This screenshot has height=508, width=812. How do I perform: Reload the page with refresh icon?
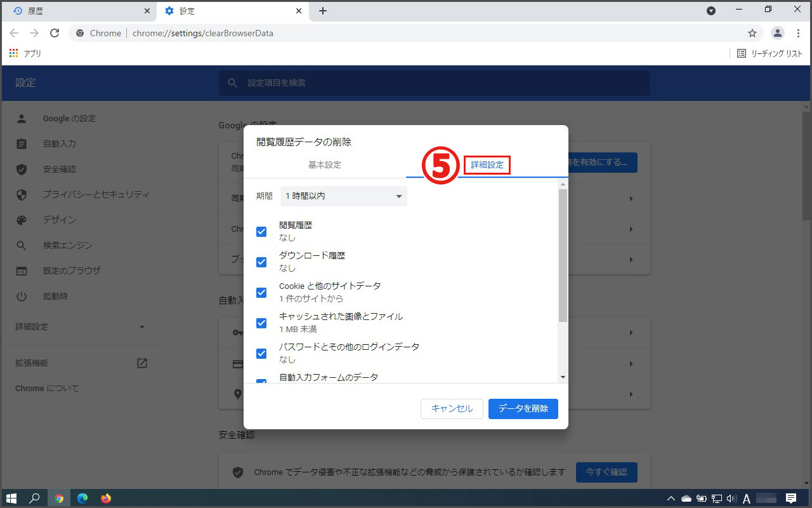(55, 33)
